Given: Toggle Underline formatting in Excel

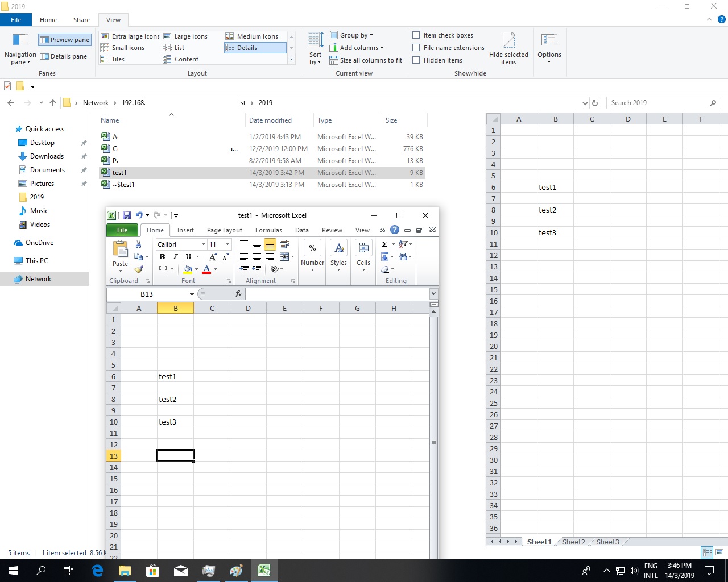Looking at the screenshot, I should pyautogui.click(x=188, y=257).
